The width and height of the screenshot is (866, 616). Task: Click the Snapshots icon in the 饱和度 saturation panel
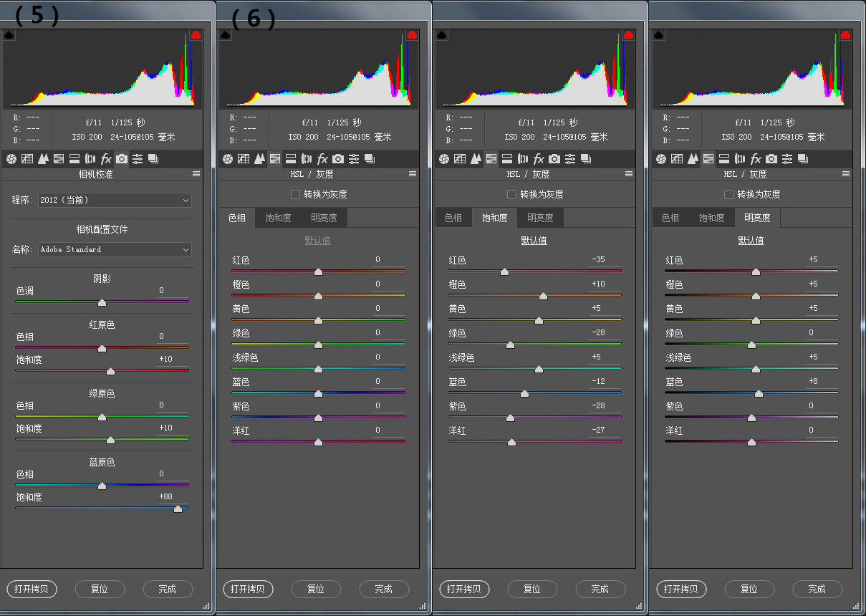pos(586,159)
